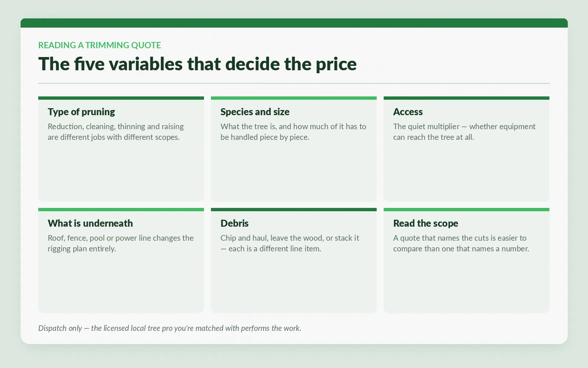Click the 'Chip and haul, leave the wood' text

[x=290, y=243]
